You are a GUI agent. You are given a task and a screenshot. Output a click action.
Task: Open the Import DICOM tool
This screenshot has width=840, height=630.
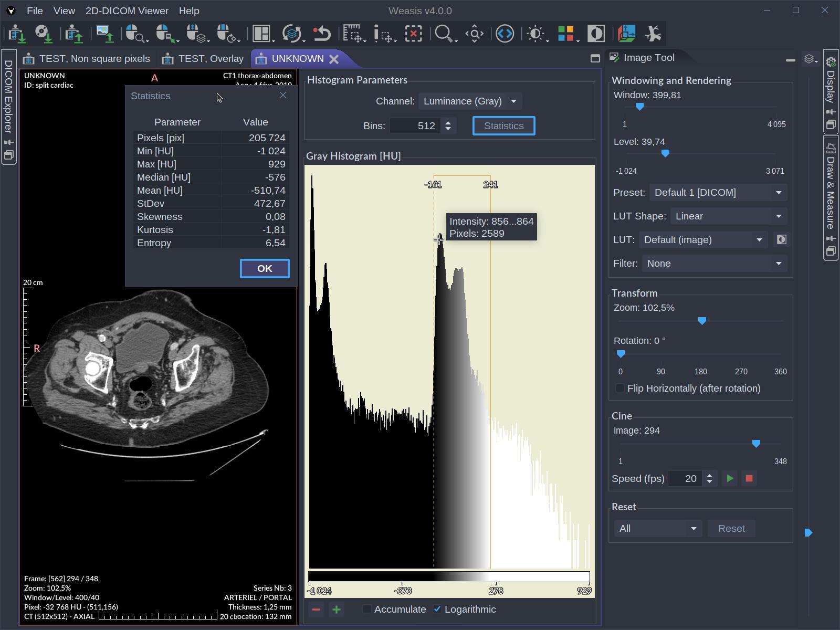click(x=16, y=33)
